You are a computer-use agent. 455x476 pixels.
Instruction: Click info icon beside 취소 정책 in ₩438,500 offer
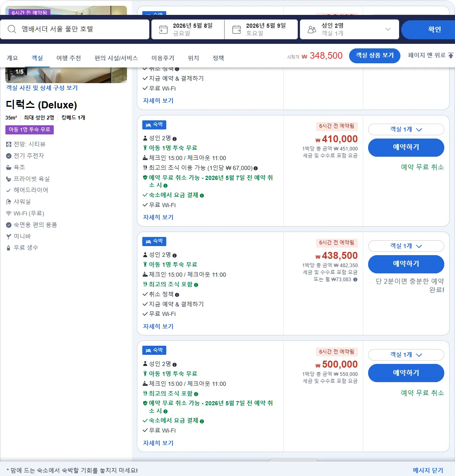coord(177,294)
